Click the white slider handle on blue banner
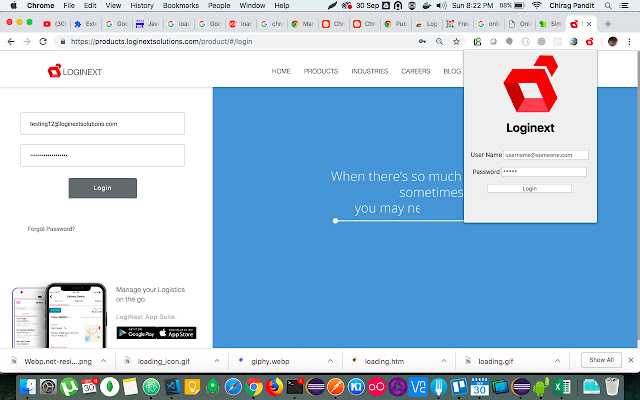The image size is (640, 400). pos(335,221)
